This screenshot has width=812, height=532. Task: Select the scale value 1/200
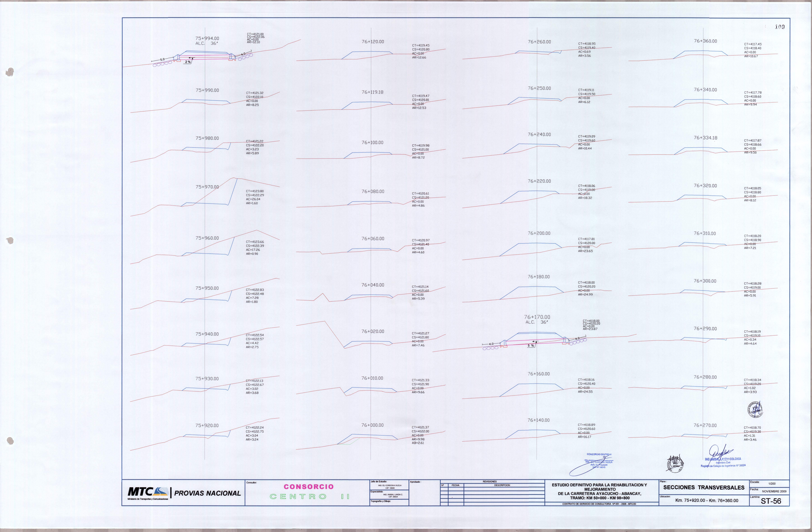pyautogui.click(x=772, y=484)
